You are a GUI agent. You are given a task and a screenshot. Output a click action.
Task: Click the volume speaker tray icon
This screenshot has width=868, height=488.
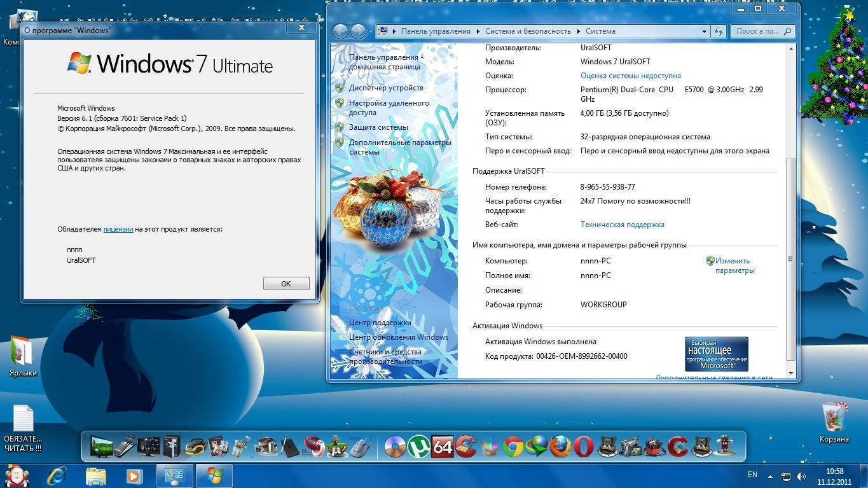(801, 476)
